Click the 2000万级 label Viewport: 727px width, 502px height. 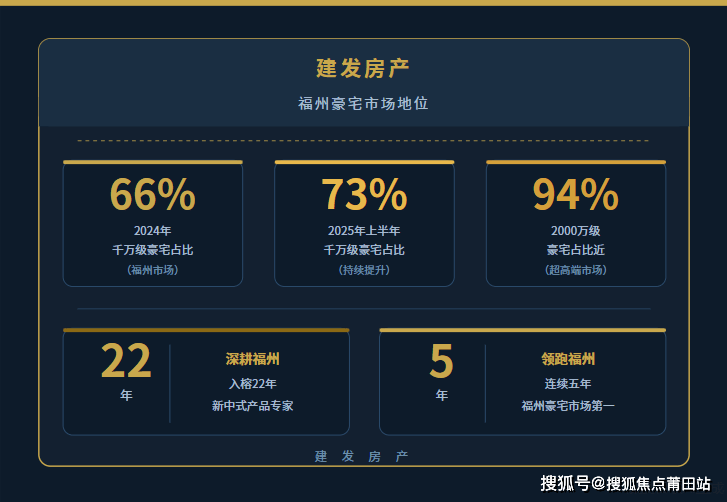pos(576,231)
